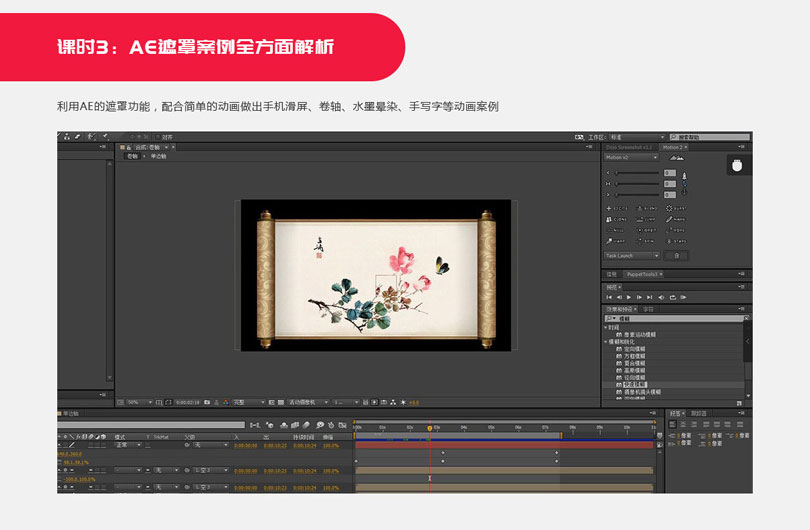Step forward one frame in Preview panel
This screenshot has width=810, height=530.
(640, 298)
